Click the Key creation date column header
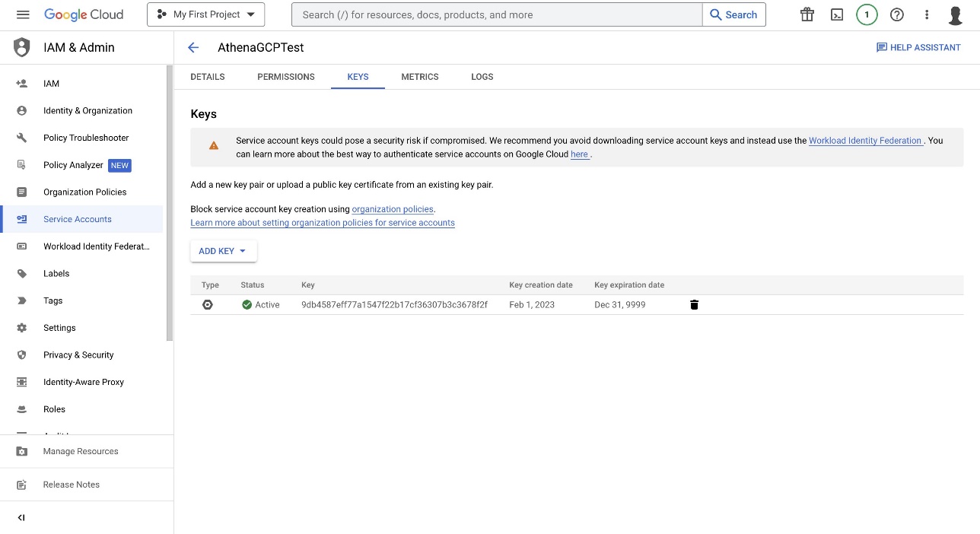 (541, 285)
